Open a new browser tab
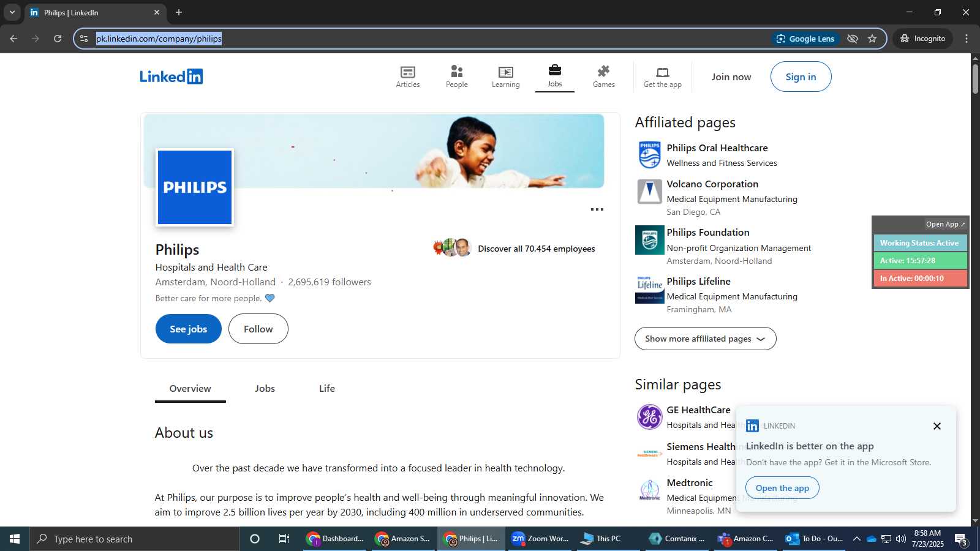The height and width of the screenshot is (551, 980). (x=178, y=12)
